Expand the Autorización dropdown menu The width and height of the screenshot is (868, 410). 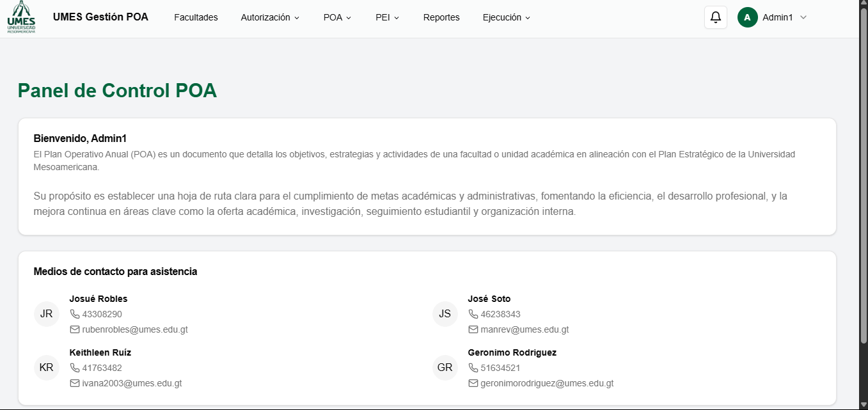click(270, 17)
